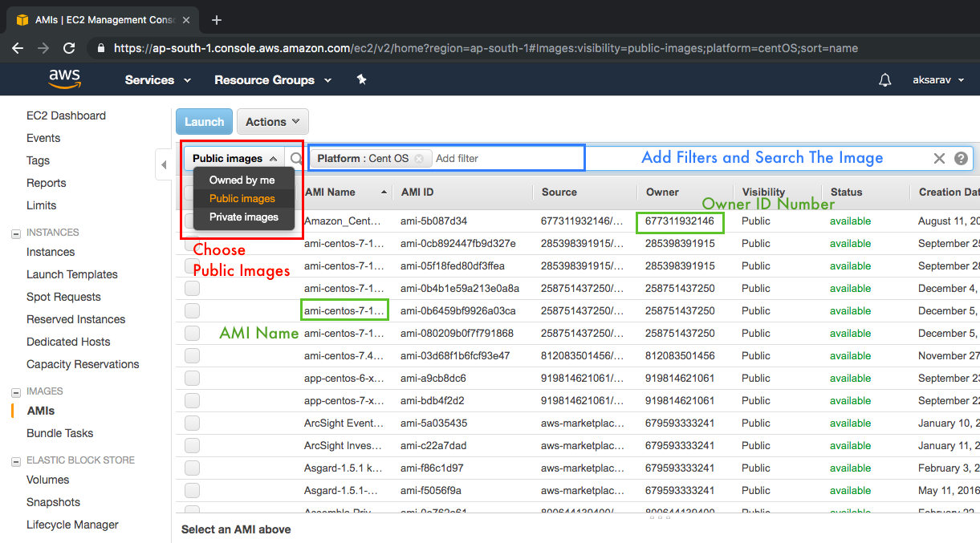Viewport: 980px width, 543px height.
Task: Choose Owned by me from visibility list
Action: (242, 180)
